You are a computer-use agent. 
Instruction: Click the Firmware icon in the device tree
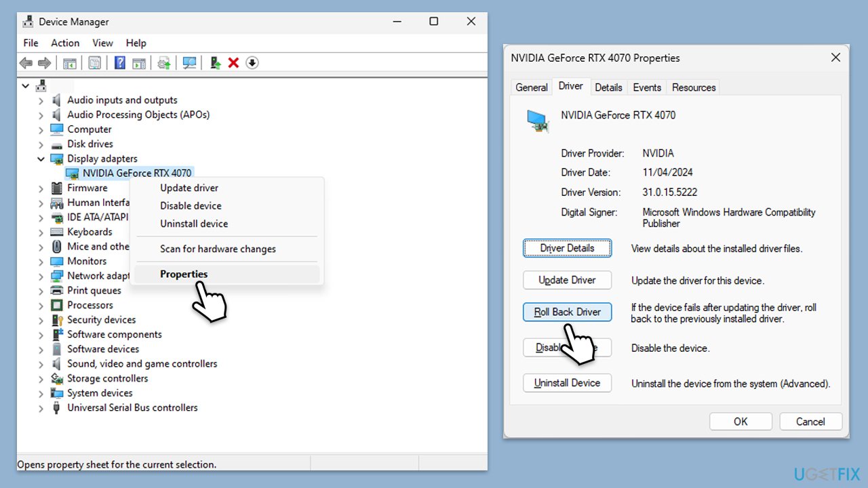pos(57,188)
